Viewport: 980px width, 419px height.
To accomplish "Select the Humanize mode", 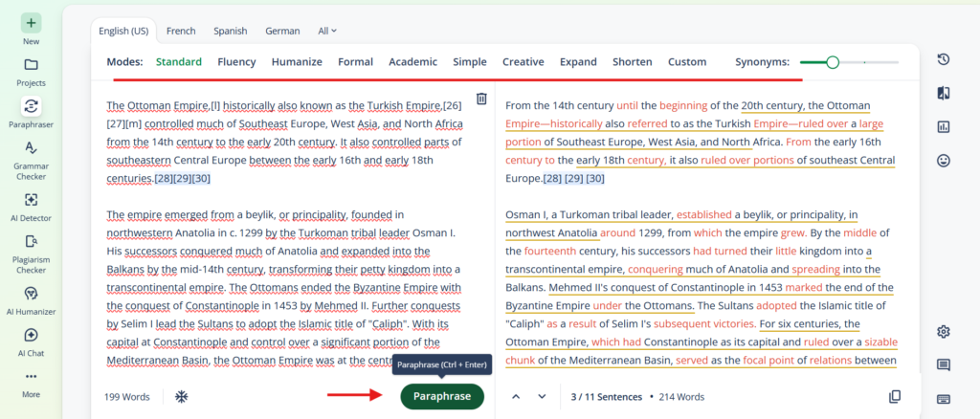I will tap(296, 62).
